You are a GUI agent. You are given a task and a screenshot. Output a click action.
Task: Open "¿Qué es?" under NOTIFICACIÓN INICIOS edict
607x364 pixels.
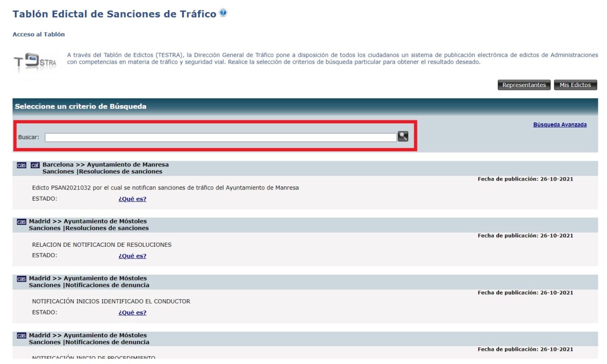pyautogui.click(x=132, y=312)
